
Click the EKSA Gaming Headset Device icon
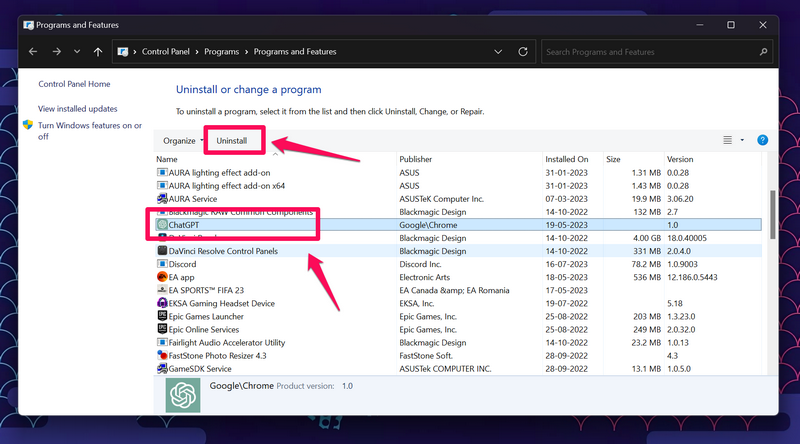click(x=162, y=303)
